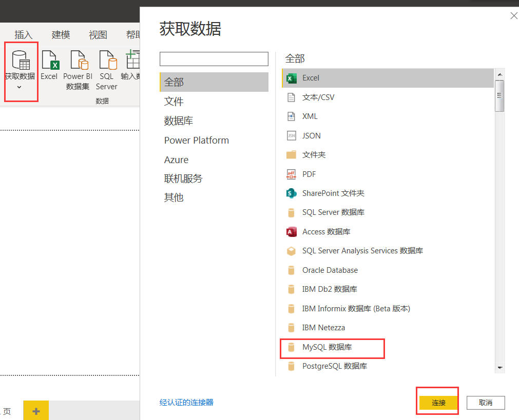Select SQL Server Analysis Services 数据库 label

tap(363, 251)
